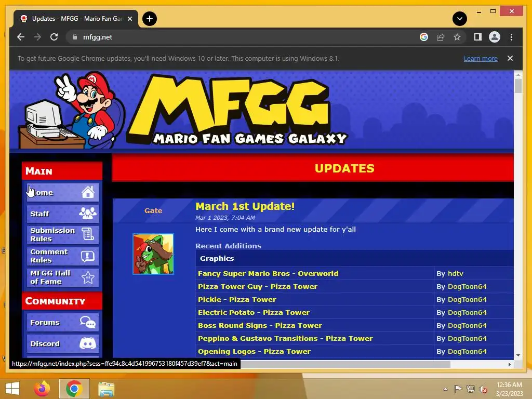Image resolution: width=532 pixels, height=399 pixels.
Task: Toggle Chrome side panel icon
Action: (x=478, y=37)
